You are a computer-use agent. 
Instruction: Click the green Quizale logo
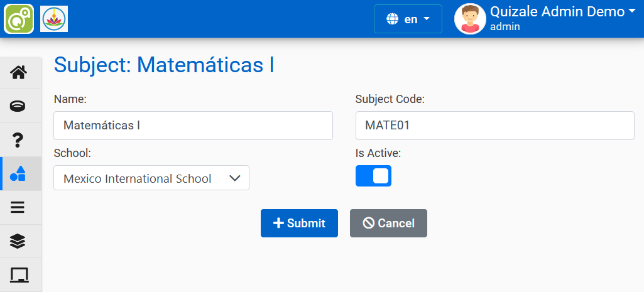tap(19, 19)
